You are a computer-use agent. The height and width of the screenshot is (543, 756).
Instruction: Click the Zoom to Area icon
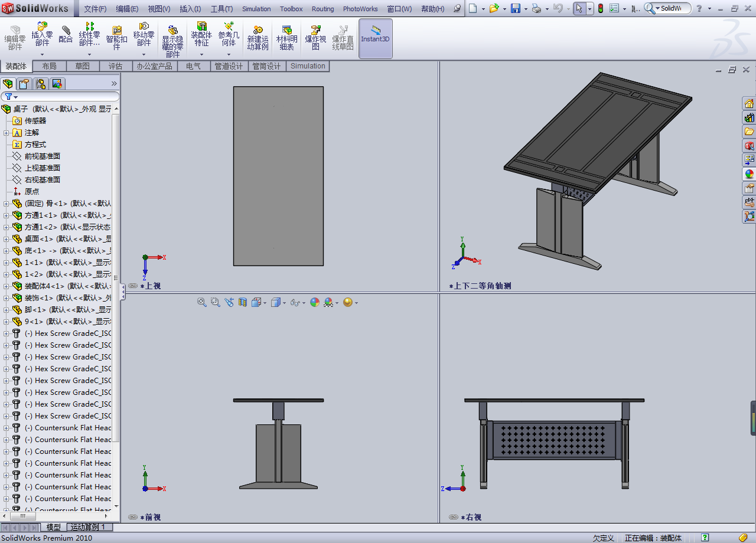pos(216,302)
